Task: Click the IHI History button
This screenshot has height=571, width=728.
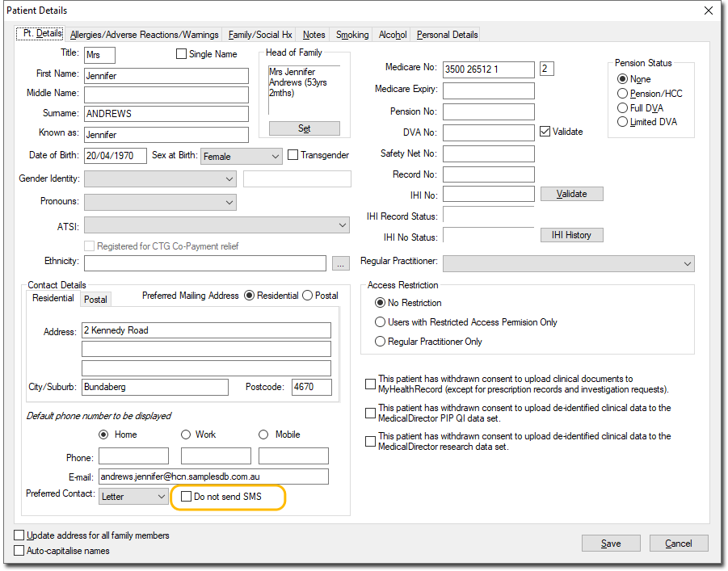Action: coord(571,235)
